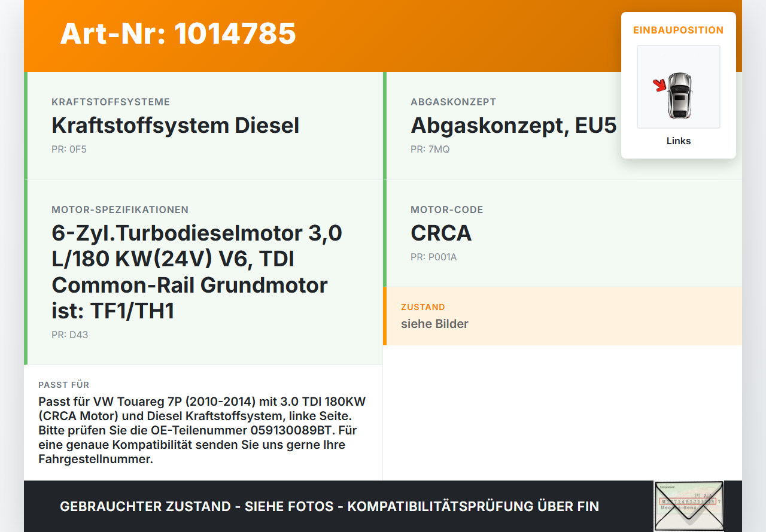Select the MOTOR-SPEZIFIKATIONEN section header
The height and width of the screenshot is (532, 766).
(x=120, y=209)
